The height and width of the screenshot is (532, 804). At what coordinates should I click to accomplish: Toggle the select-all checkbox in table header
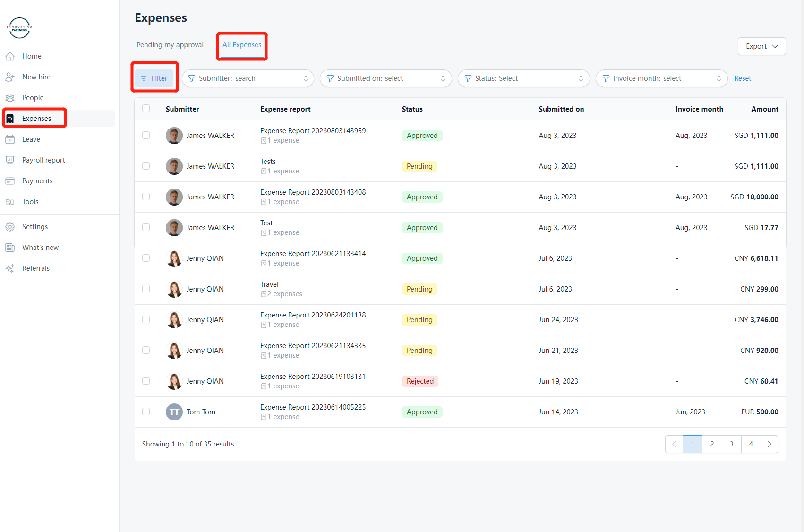click(146, 109)
